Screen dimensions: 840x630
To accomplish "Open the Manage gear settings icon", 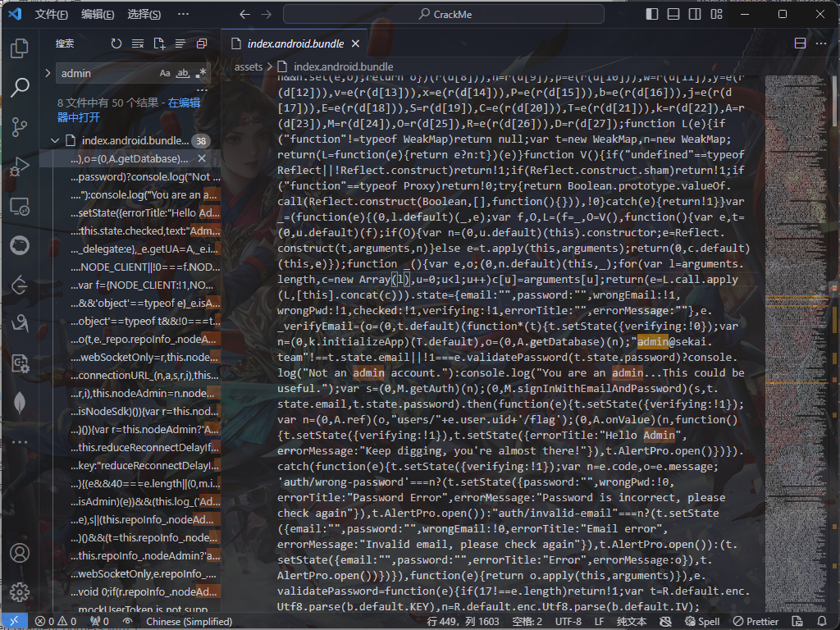I will (x=20, y=591).
